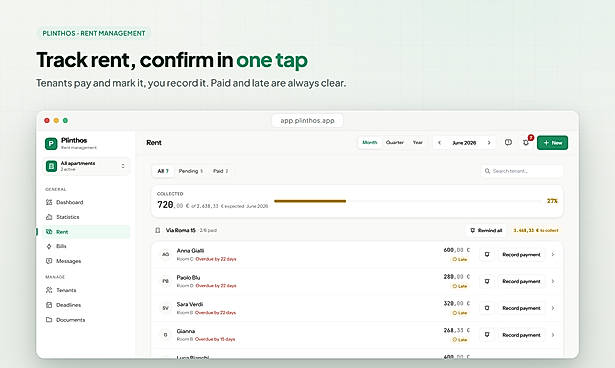Send reminder to Anna Gialli
Image resolution: width=615 pixels, height=368 pixels.
pyautogui.click(x=487, y=255)
